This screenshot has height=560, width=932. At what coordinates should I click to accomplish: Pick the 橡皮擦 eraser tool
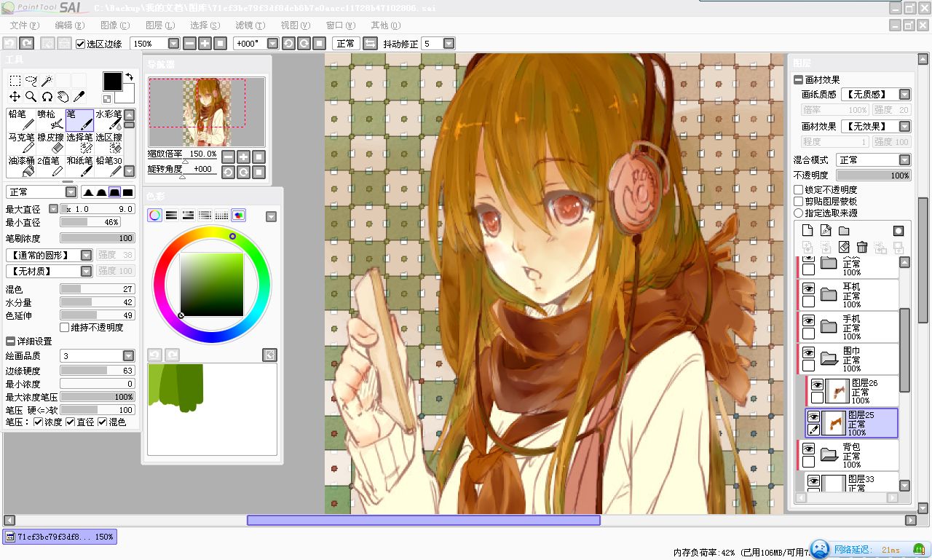50,143
